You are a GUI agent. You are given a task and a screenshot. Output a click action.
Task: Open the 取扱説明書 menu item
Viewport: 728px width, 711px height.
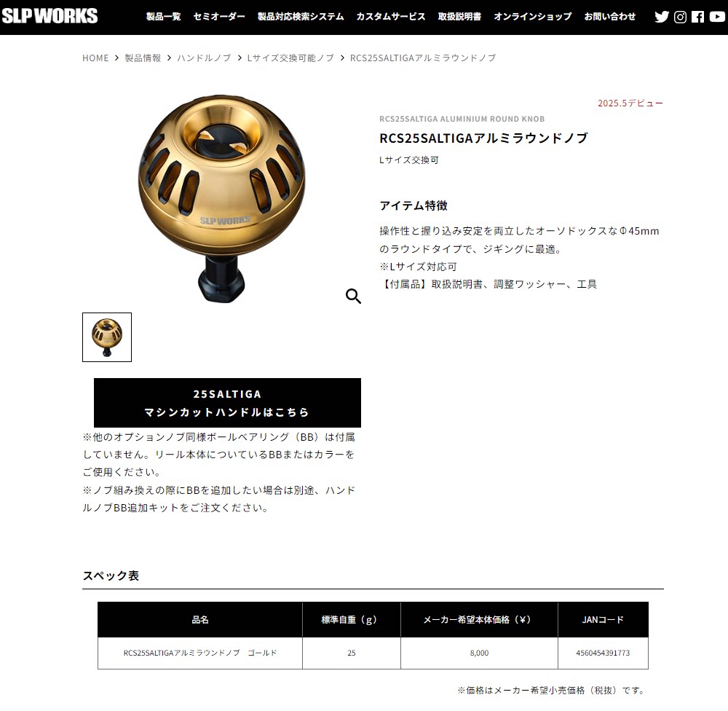pos(459,17)
